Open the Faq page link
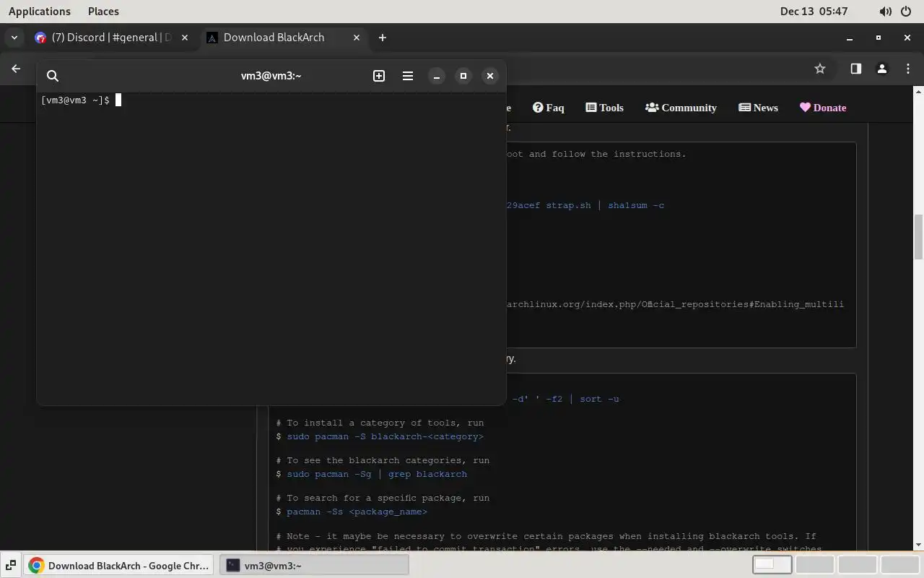The height and width of the screenshot is (578, 924). pos(549,108)
